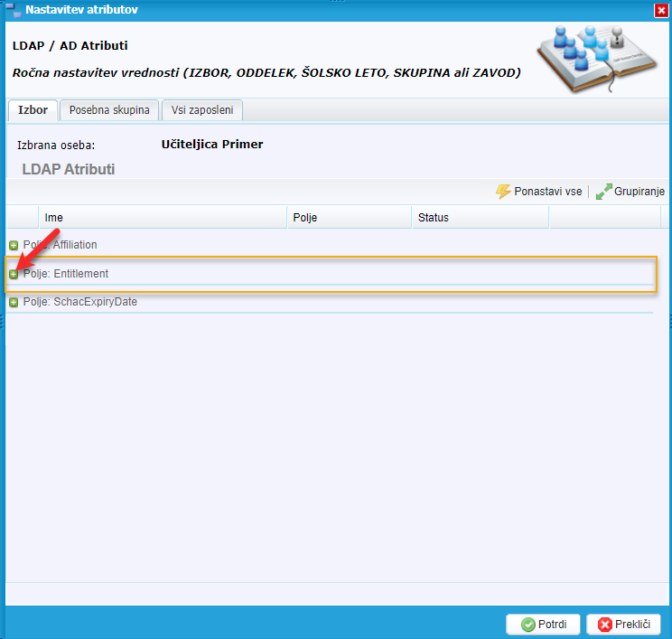
Task: Click the Polje column header
Action: (350, 218)
